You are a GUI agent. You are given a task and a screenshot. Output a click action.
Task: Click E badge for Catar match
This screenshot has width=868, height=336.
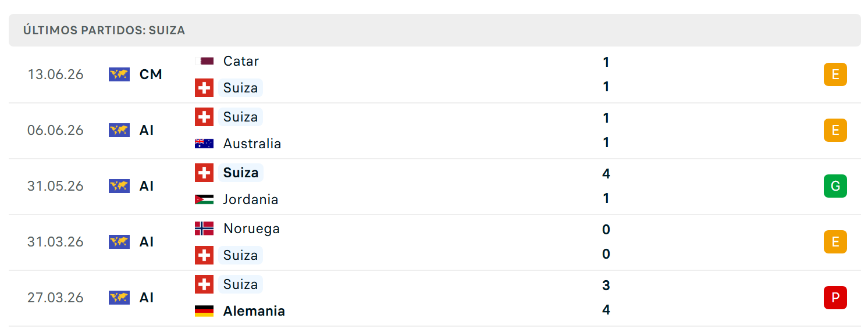[x=835, y=74]
